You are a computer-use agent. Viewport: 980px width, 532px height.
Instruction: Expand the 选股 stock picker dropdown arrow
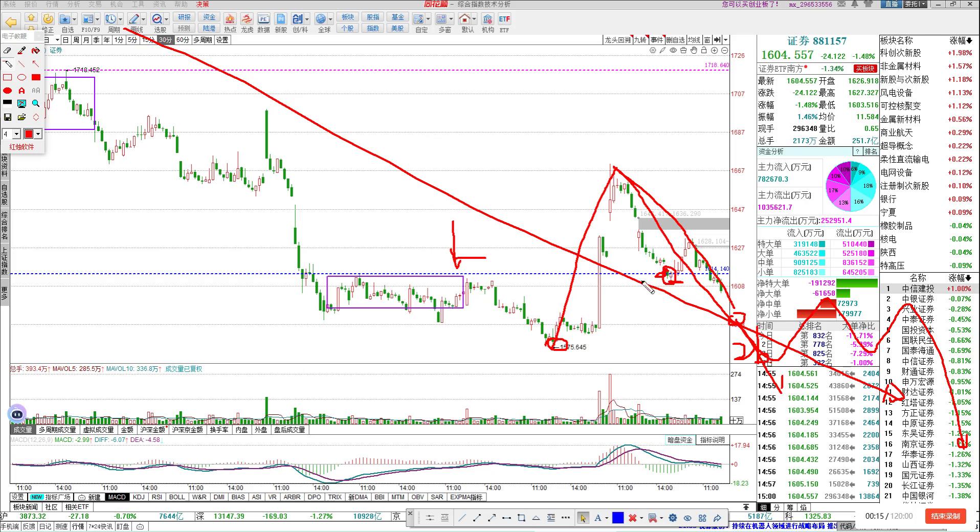pyautogui.click(x=167, y=19)
